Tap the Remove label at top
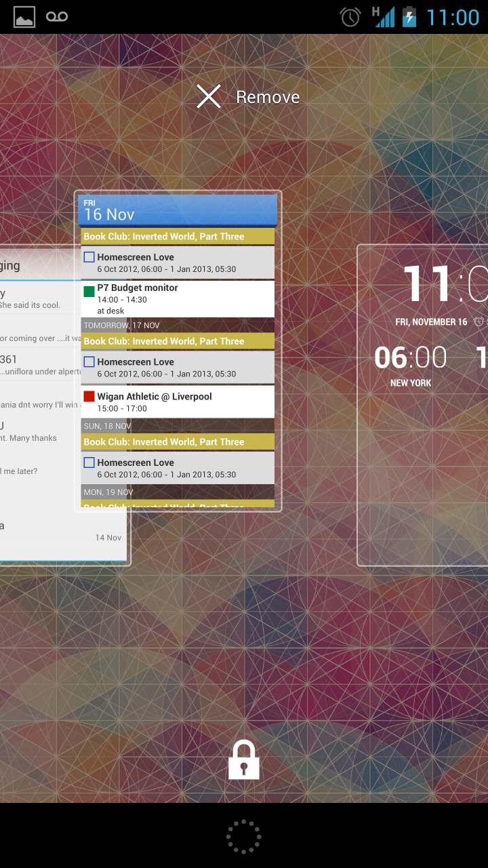Image resolution: width=488 pixels, height=868 pixels. coord(268,98)
